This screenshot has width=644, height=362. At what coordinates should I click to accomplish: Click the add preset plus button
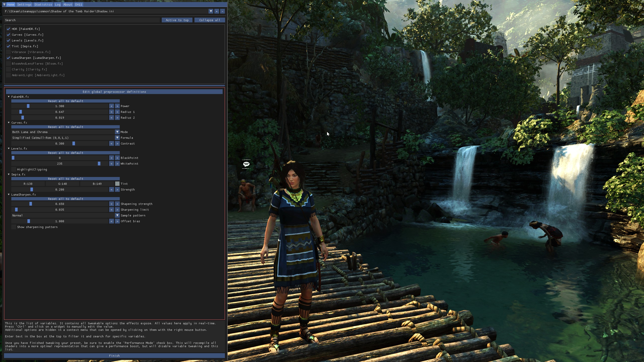click(x=217, y=11)
